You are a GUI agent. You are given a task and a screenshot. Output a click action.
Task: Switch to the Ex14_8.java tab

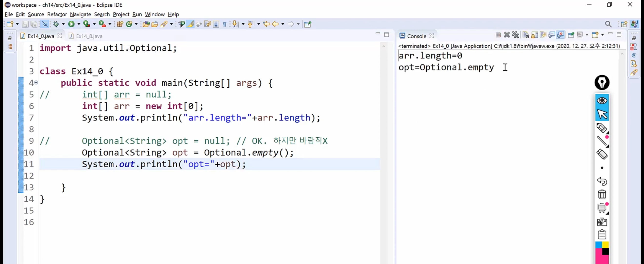pos(89,36)
